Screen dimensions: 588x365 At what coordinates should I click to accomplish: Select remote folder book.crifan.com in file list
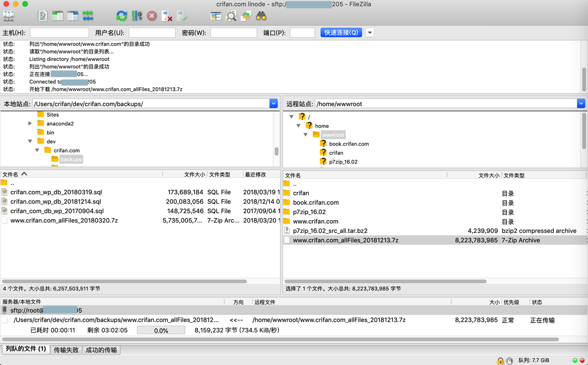point(435,202)
